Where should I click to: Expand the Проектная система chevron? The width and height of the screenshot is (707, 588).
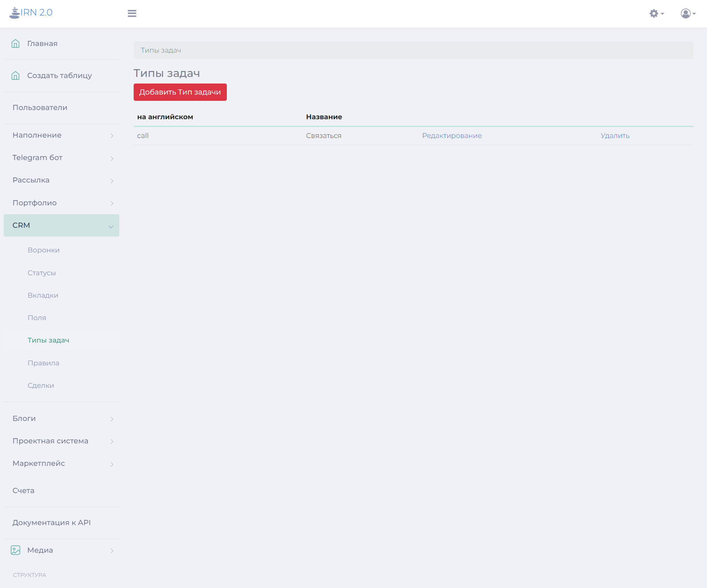click(x=112, y=441)
